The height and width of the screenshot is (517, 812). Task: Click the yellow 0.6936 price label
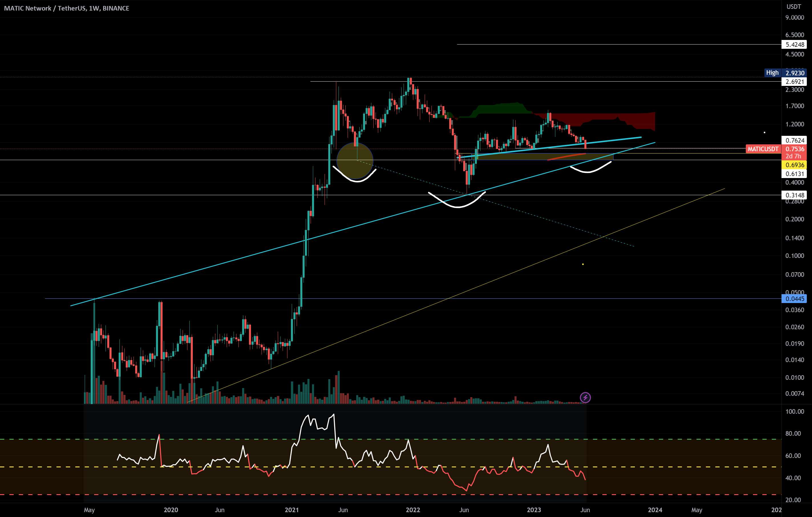795,165
